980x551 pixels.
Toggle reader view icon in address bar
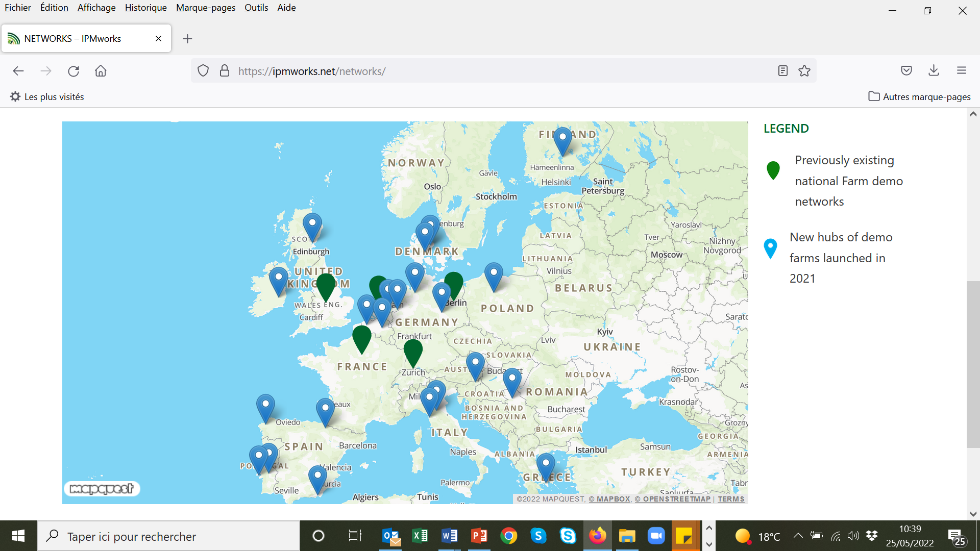783,71
